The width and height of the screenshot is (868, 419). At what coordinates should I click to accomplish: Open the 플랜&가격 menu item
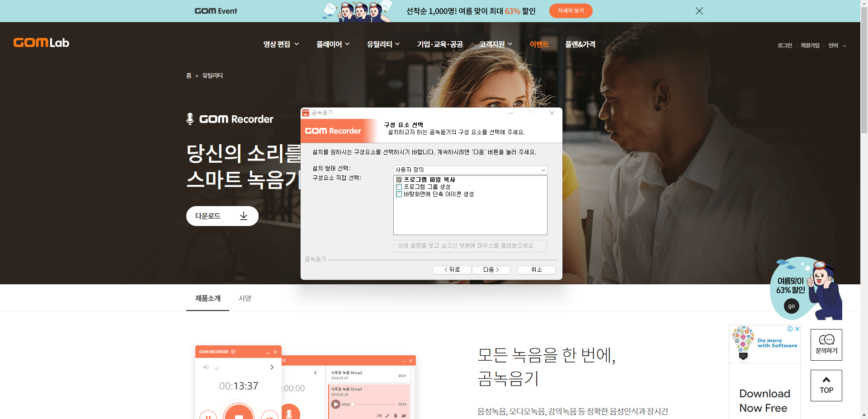point(580,44)
